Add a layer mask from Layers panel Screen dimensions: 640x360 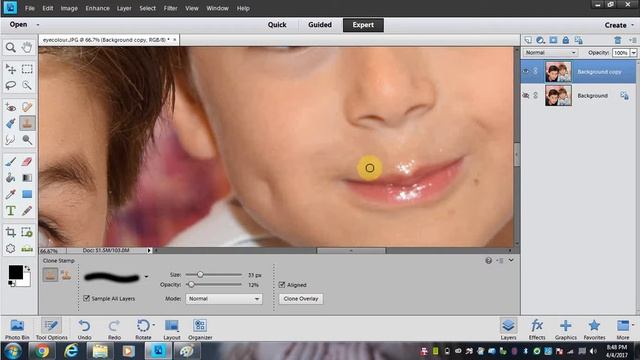pos(553,40)
